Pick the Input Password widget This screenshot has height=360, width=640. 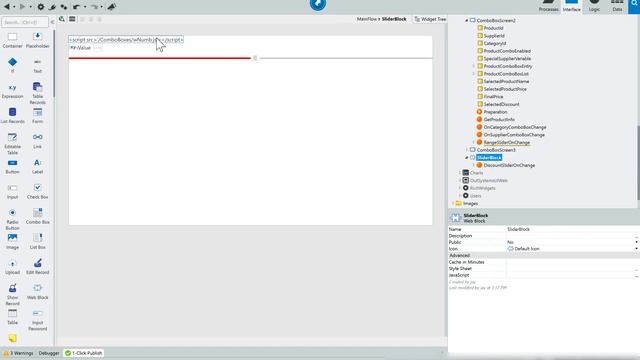38,320
